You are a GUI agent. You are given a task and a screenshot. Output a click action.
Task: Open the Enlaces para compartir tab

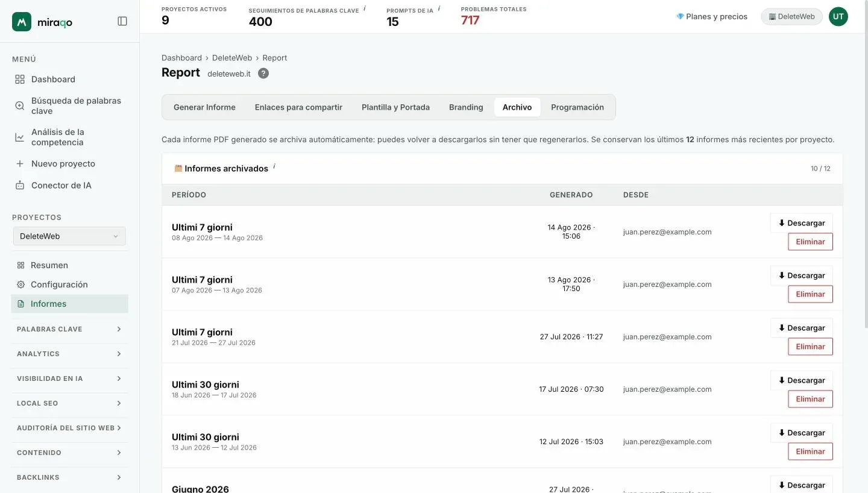(298, 107)
